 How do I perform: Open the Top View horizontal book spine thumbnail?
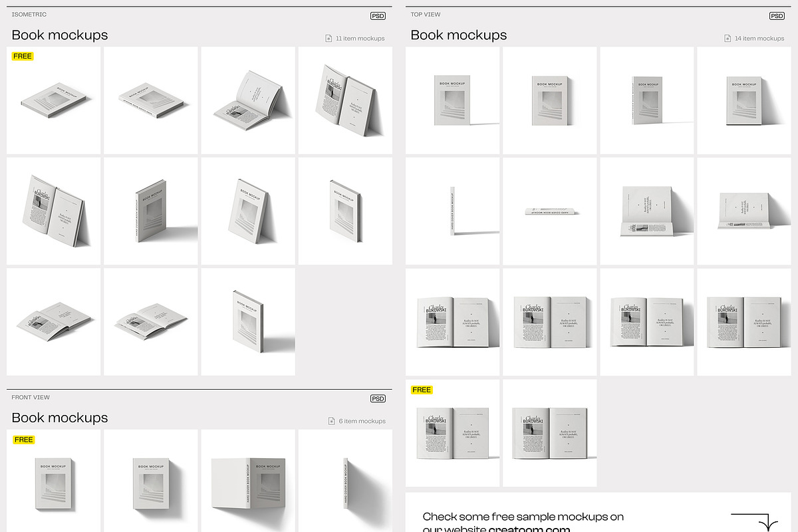click(550, 211)
